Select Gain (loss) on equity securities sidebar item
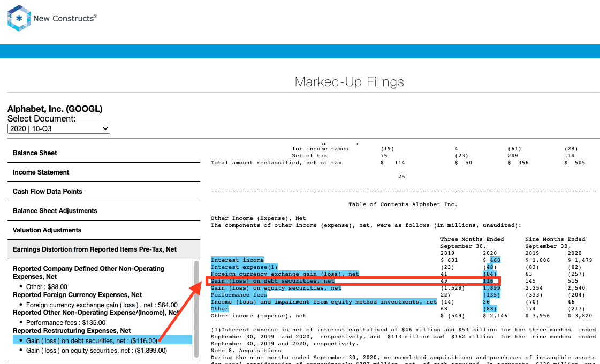Screen dimensions: 600x364 click(96, 350)
